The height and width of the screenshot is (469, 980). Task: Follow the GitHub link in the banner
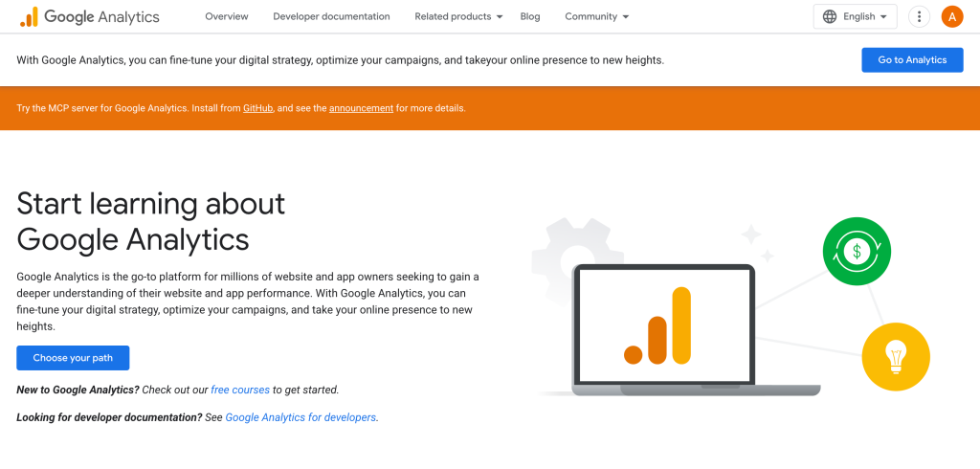point(257,108)
